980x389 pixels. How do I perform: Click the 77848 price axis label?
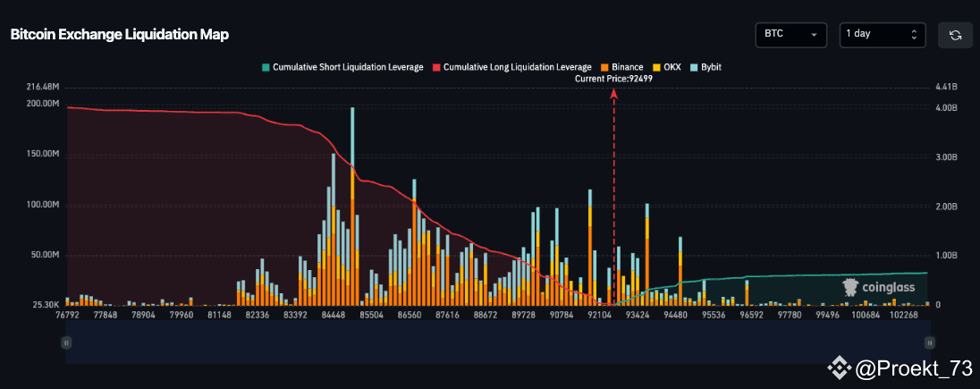[105, 316]
